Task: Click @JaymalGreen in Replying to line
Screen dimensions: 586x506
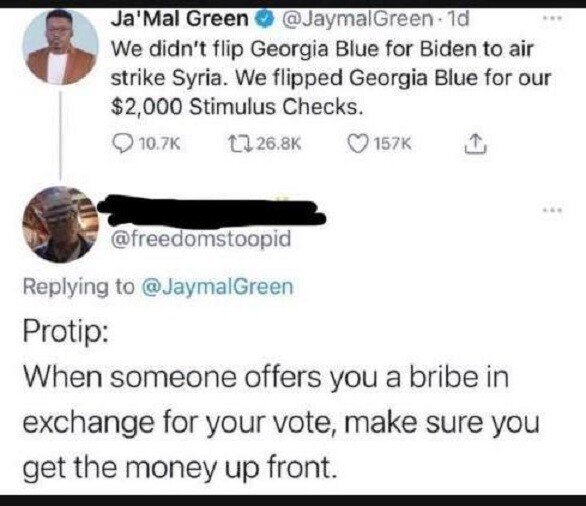Action: (218, 287)
